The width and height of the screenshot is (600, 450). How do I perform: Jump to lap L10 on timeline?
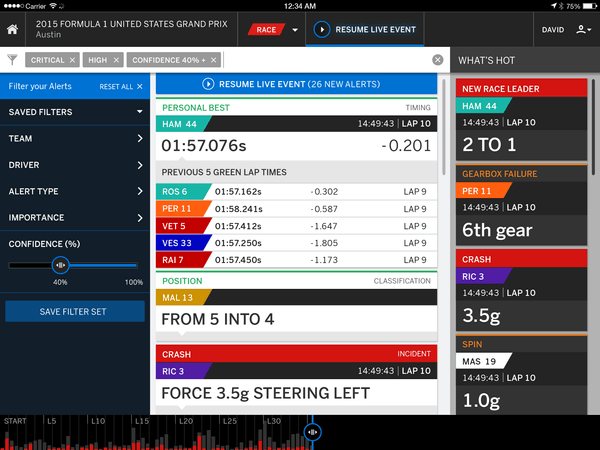[x=98, y=421]
